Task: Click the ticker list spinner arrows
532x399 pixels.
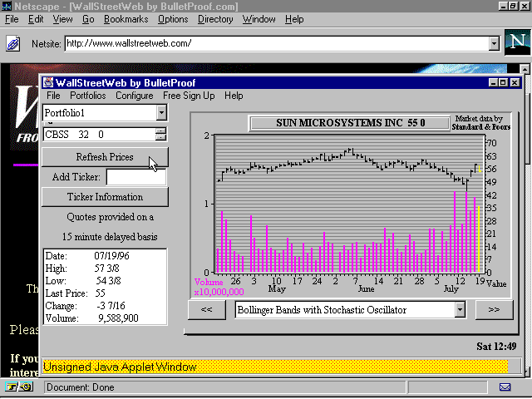Action: 160,135
